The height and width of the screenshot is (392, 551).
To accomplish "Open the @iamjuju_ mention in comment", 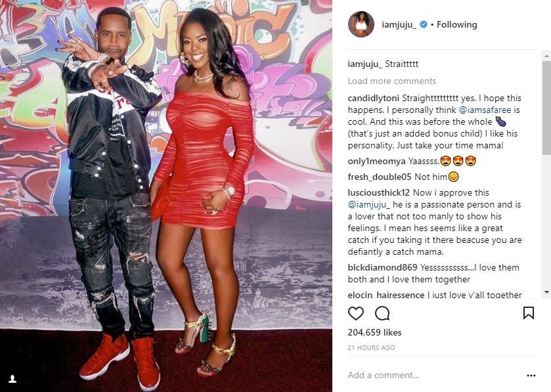I will (x=369, y=204).
